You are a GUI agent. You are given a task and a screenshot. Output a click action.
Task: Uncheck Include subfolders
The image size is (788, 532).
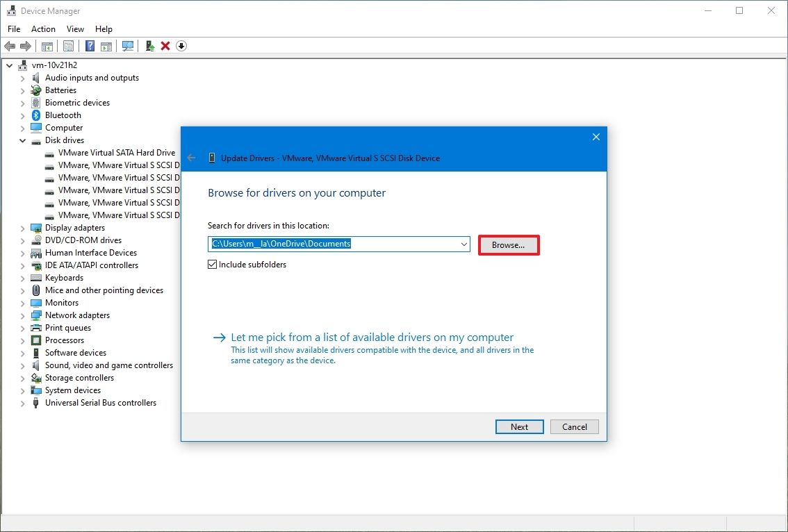point(213,264)
